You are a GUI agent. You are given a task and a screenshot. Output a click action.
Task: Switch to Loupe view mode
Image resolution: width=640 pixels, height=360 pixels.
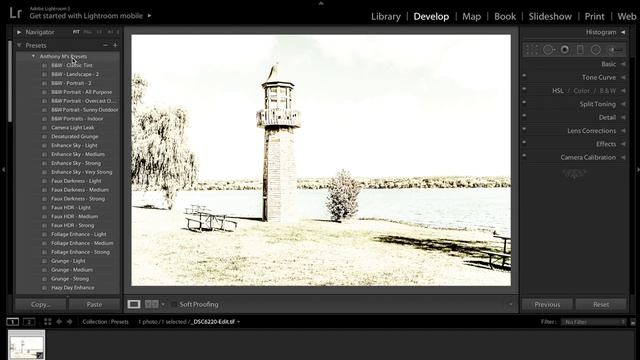(134, 304)
